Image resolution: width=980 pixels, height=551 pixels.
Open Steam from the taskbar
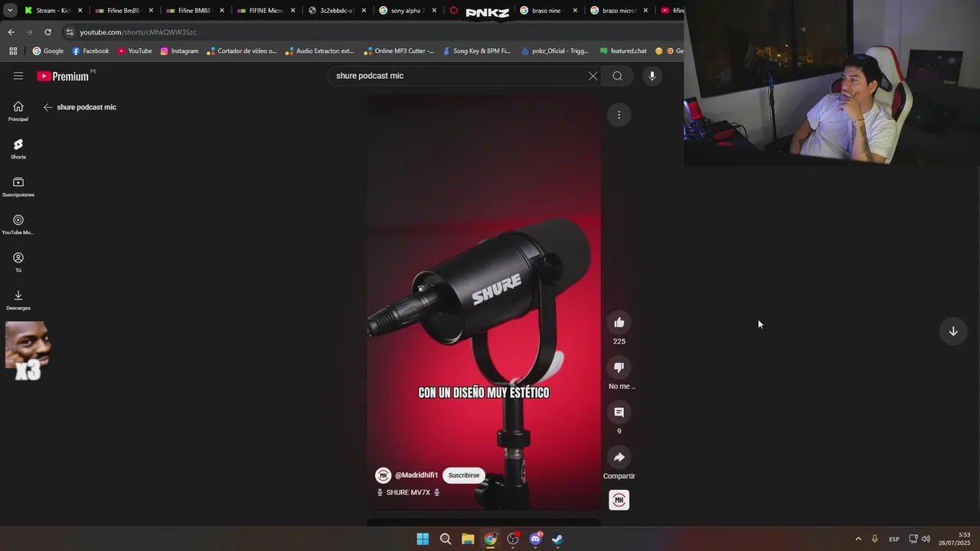pos(558,539)
